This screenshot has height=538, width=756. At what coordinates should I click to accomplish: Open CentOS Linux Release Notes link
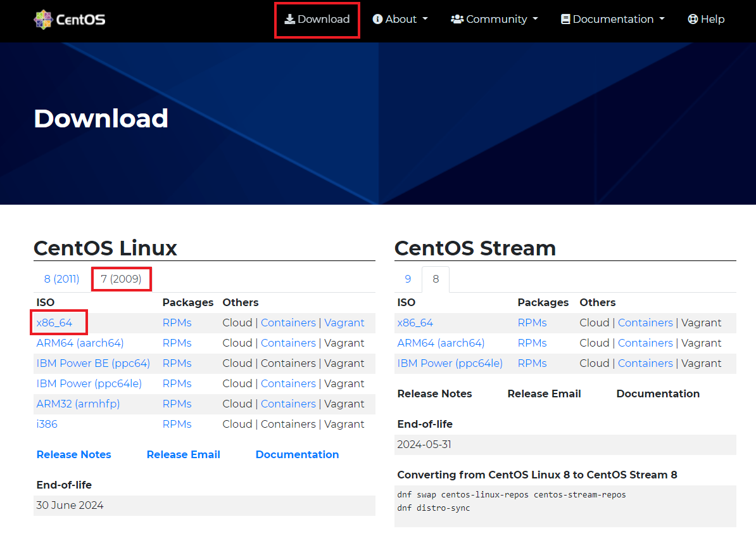pyautogui.click(x=74, y=454)
